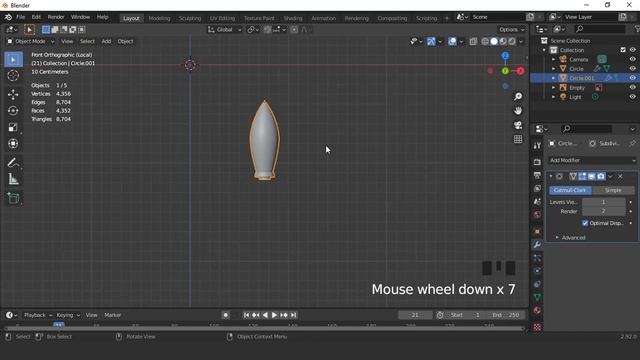Select the Scale tool
This screenshot has height=360, width=640.
pos(13,127)
